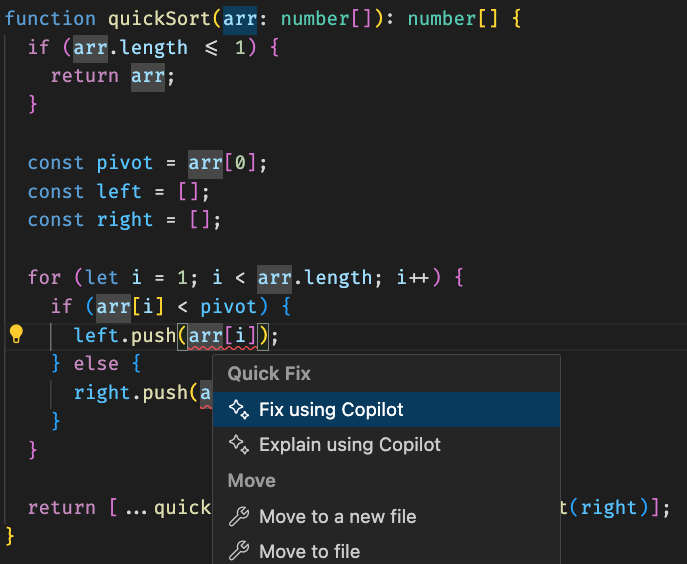Click wrench icon beside Move to file
The width and height of the screenshot is (687, 564).
[238, 551]
